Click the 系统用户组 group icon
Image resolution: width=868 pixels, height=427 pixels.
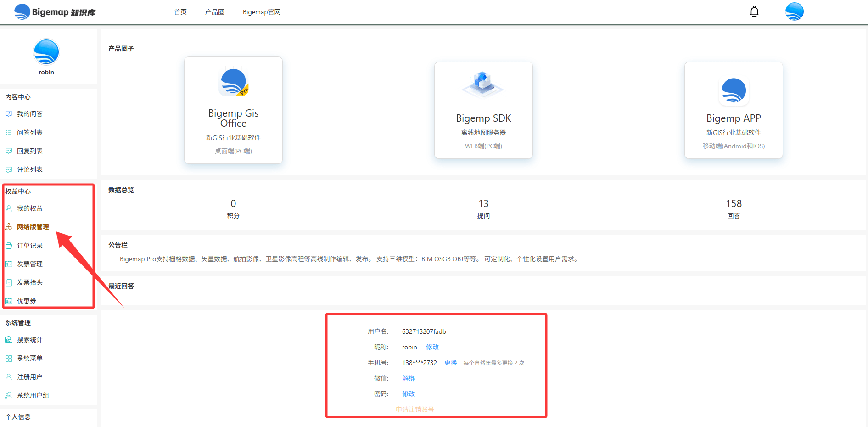point(9,395)
